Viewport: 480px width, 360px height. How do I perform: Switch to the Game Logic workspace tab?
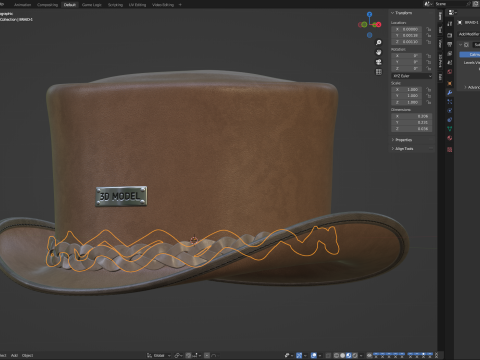pyautogui.click(x=92, y=5)
